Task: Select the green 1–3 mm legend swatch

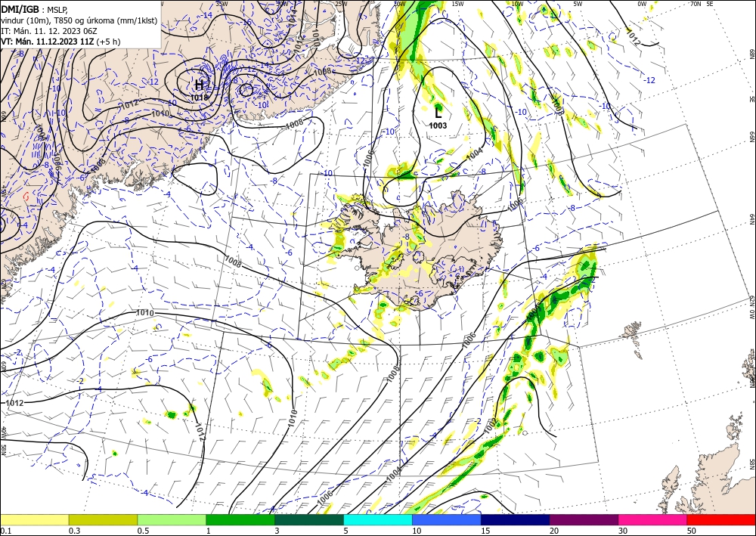Action: [x=240, y=519]
